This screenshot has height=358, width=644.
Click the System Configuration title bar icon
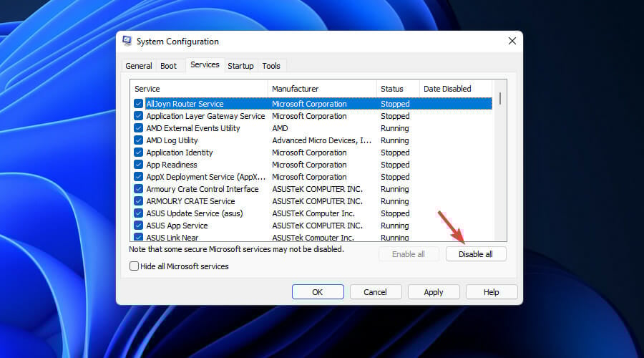[x=127, y=41]
